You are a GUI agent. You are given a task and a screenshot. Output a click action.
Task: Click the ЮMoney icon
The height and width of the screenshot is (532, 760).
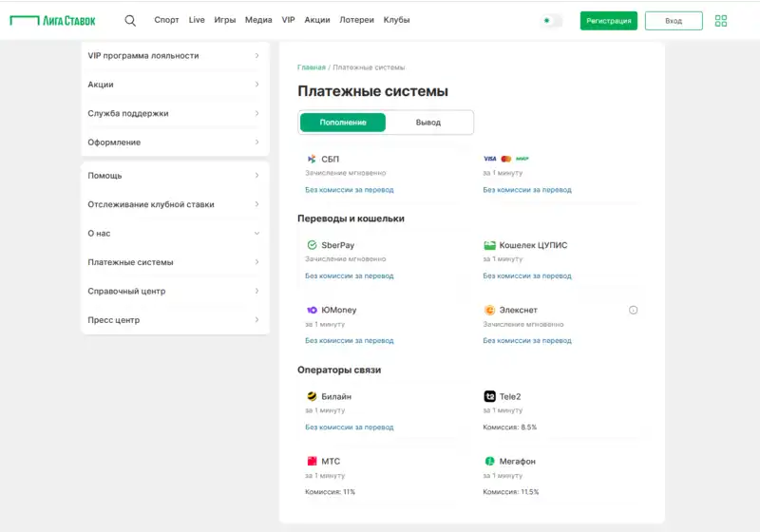(312, 310)
